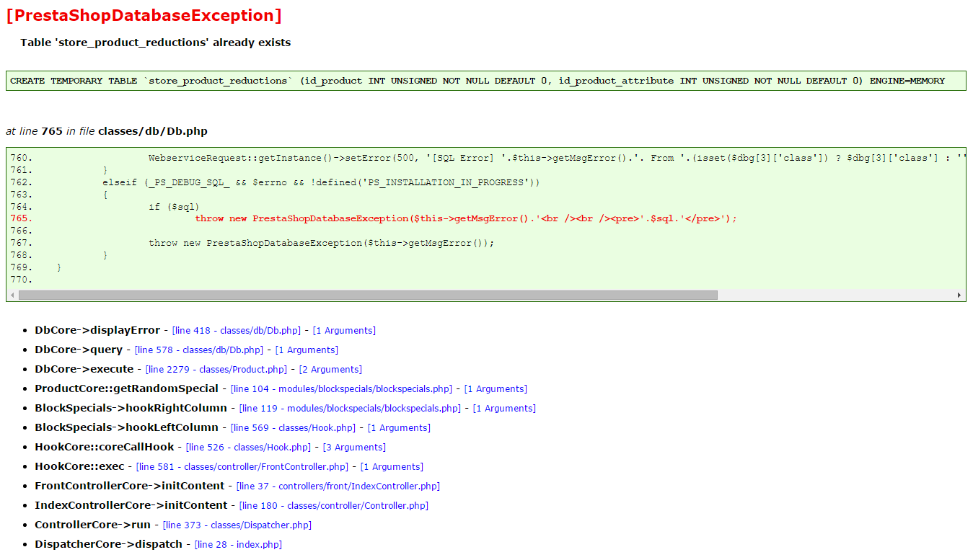Viewport: 973px width, 560px height.
Task: Click the ControllerCore->run function name
Action: point(93,525)
